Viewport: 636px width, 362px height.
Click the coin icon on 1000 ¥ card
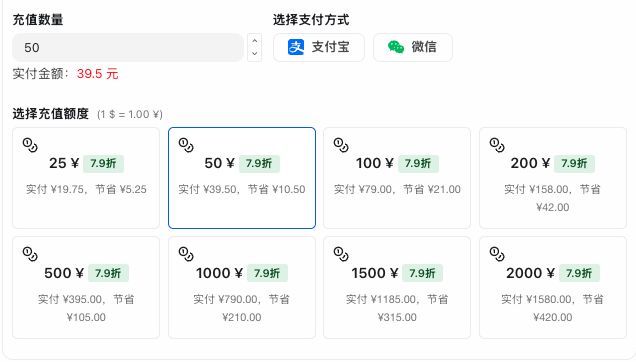click(186, 254)
